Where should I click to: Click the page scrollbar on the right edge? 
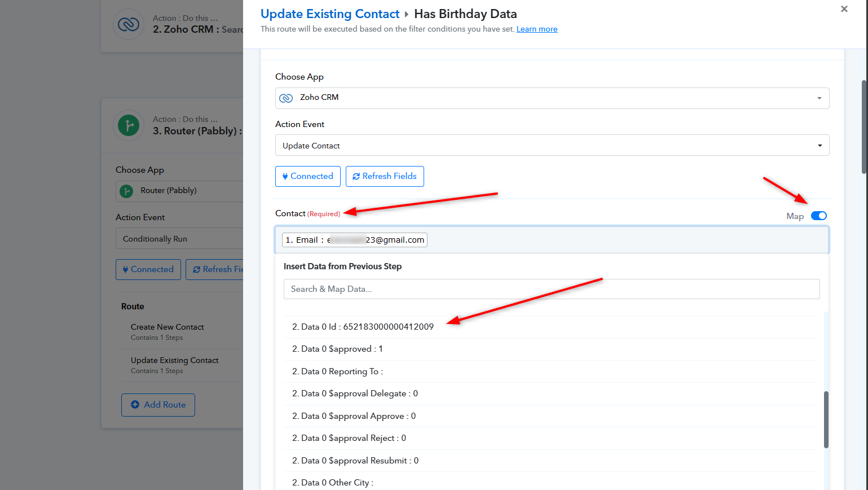(864, 127)
